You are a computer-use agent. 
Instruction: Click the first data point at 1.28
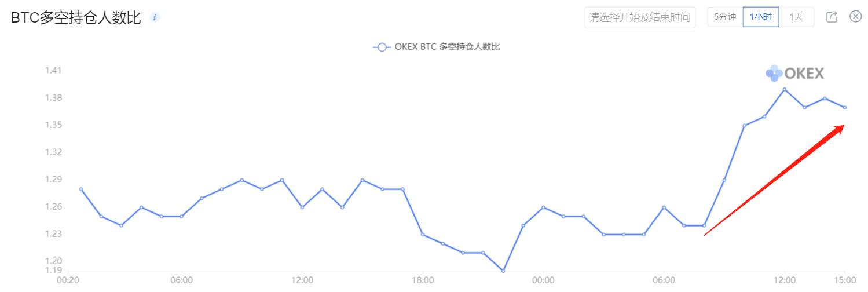[81, 189]
